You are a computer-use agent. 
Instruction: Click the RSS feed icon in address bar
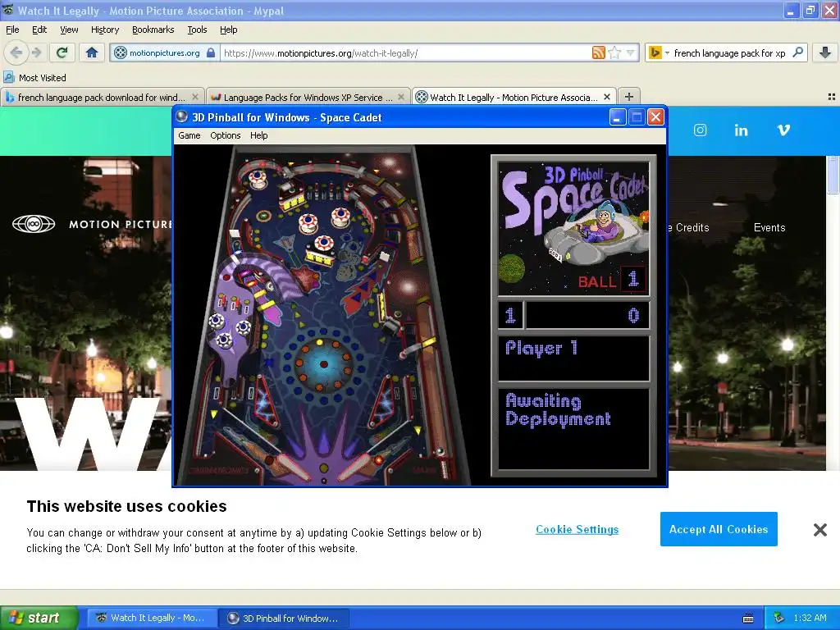click(598, 52)
